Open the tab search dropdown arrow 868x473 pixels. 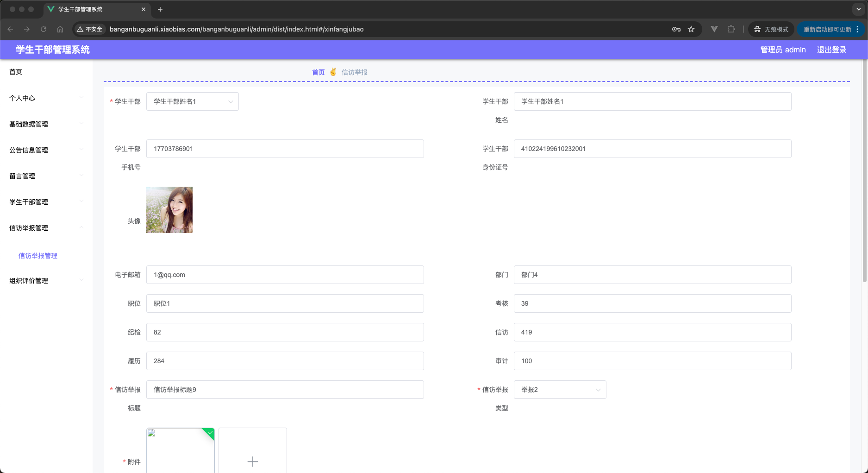click(859, 9)
